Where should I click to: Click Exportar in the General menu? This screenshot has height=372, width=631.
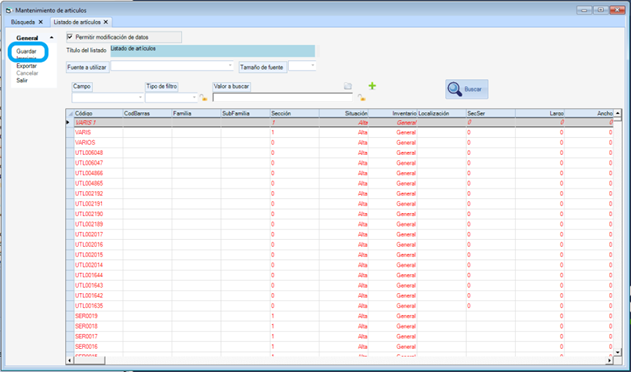[27, 66]
